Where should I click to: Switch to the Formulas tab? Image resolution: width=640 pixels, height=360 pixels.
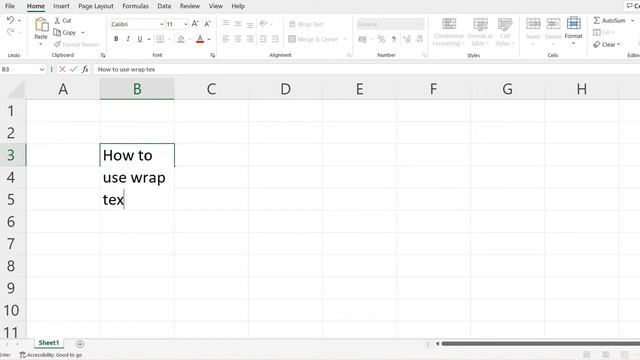pos(136,6)
